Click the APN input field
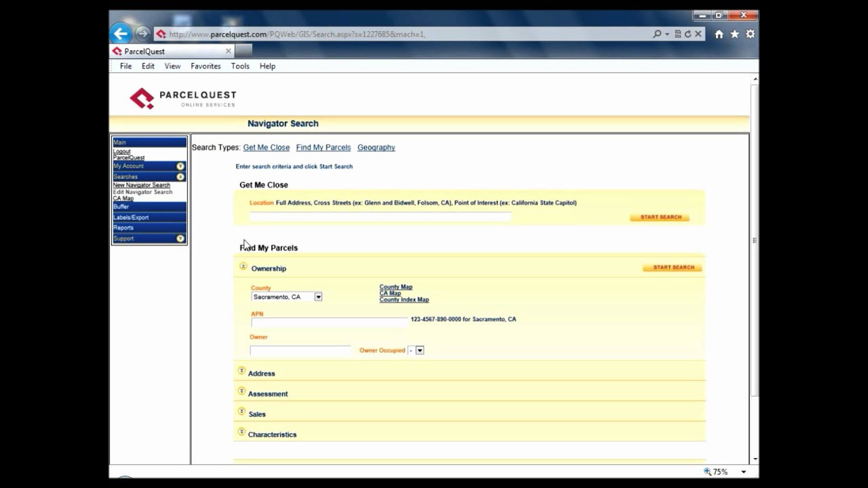This screenshot has height=488, width=868. click(330, 323)
